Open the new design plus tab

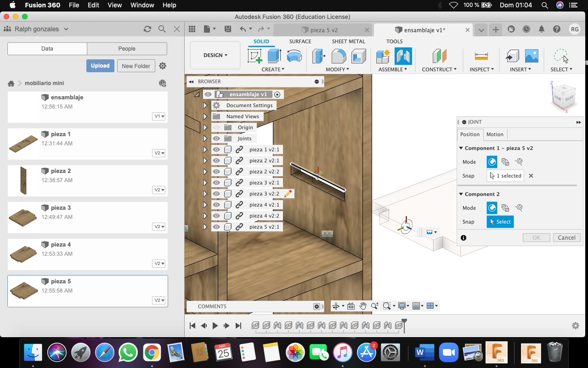tap(496, 29)
